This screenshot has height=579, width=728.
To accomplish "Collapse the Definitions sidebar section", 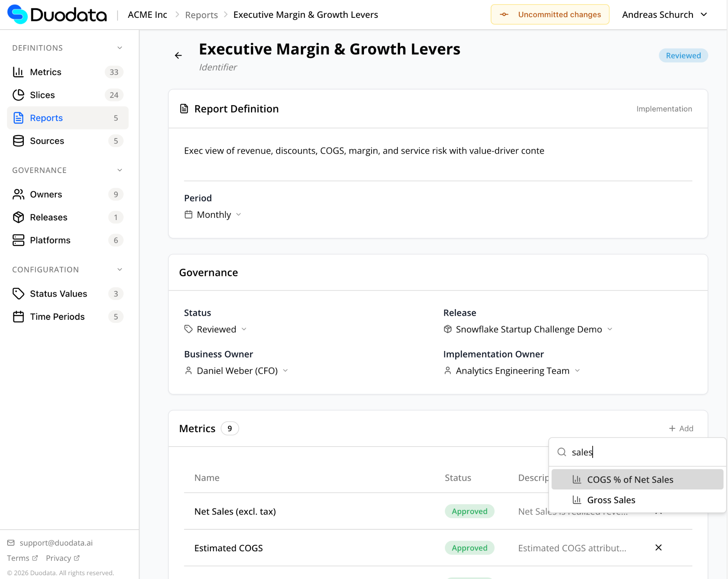I will [119, 48].
